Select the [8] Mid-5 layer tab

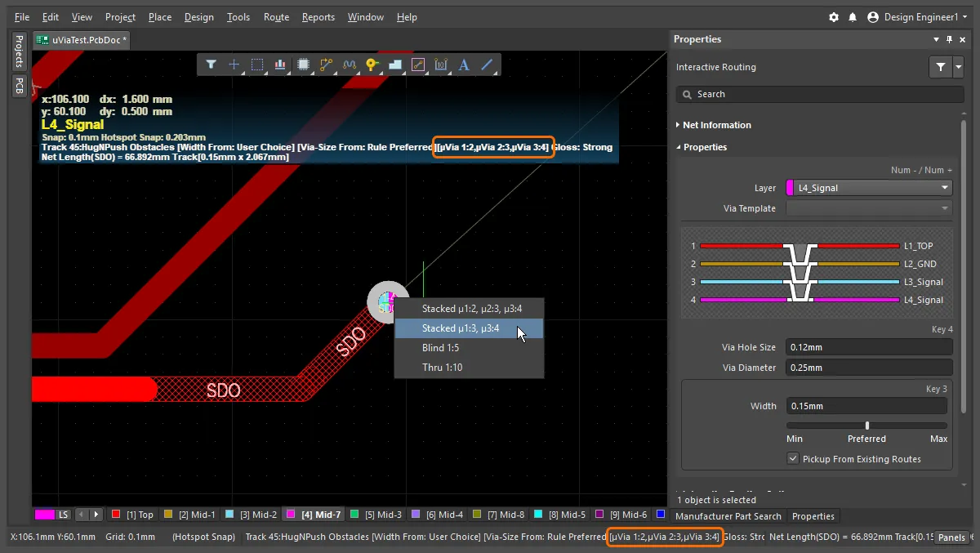560,515
